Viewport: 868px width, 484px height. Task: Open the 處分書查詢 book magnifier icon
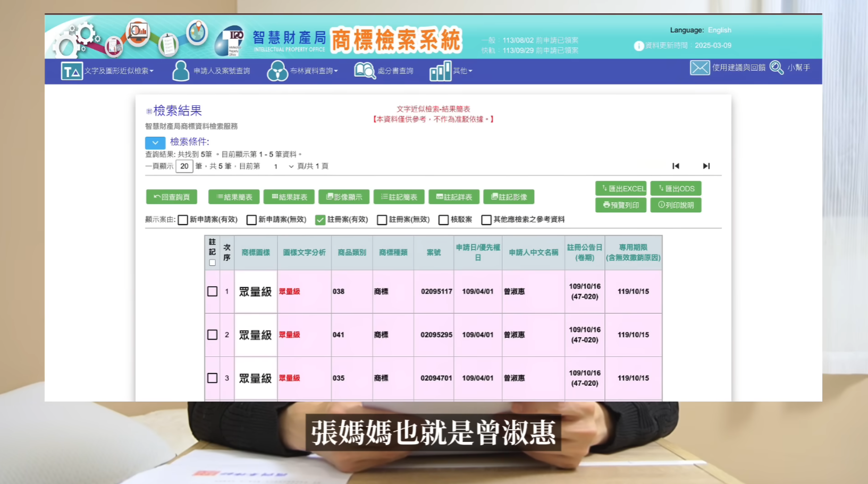pyautogui.click(x=365, y=71)
